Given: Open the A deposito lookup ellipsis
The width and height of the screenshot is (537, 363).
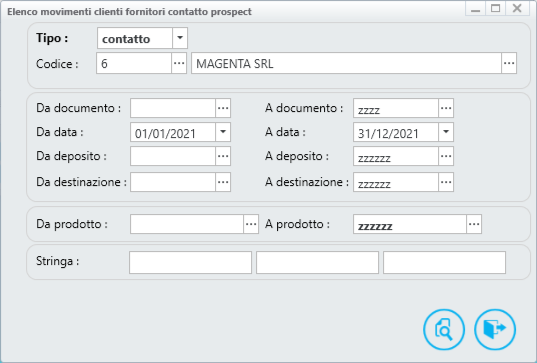Looking at the screenshot, I should click(446, 156).
